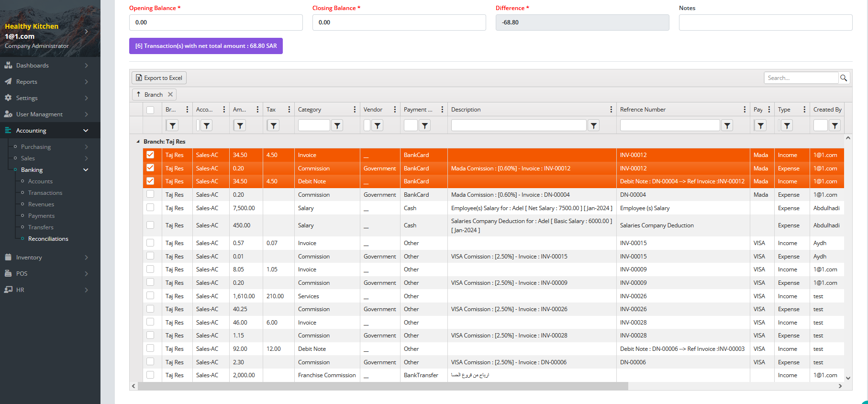Open Reconciliations in the Banking menu

tap(48, 239)
